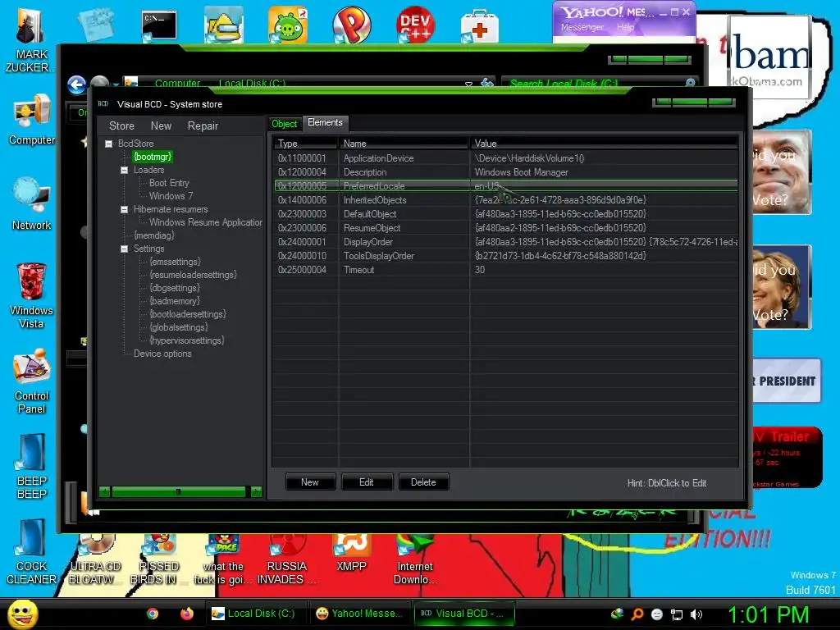Viewport: 840px width, 630px height.
Task: Open the New menu
Action: point(161,126)
